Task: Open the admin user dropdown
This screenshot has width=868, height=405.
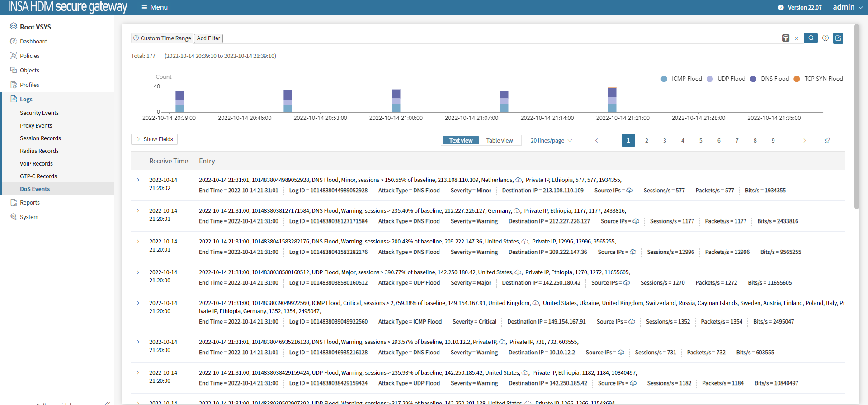Action: (x=848, y=7)
